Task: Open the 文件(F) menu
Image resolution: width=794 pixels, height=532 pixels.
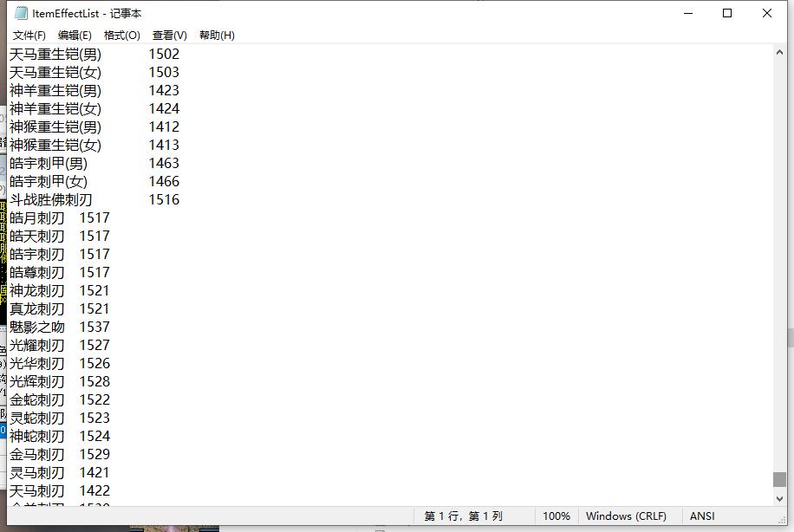Action: [29, 36]
